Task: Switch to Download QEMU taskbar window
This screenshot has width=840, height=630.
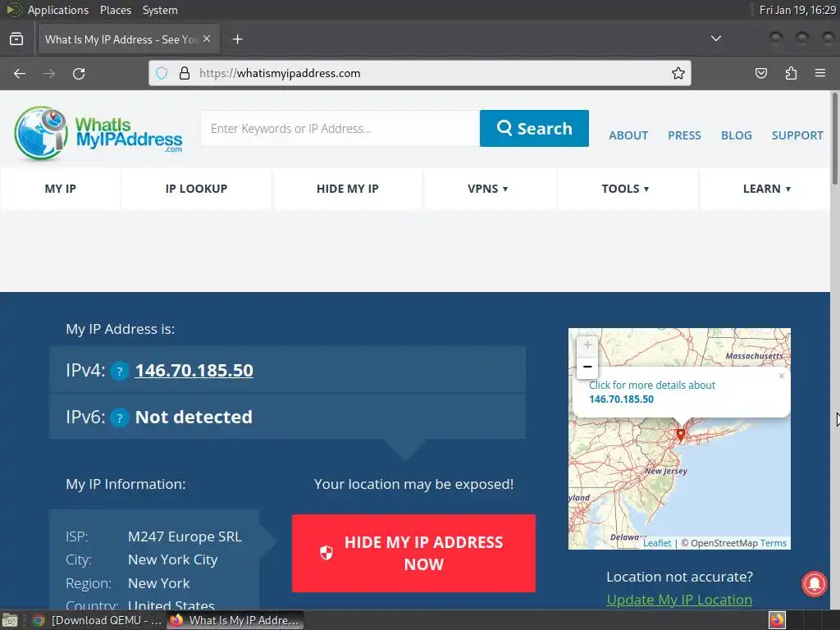Action: (x=97, y=620)
